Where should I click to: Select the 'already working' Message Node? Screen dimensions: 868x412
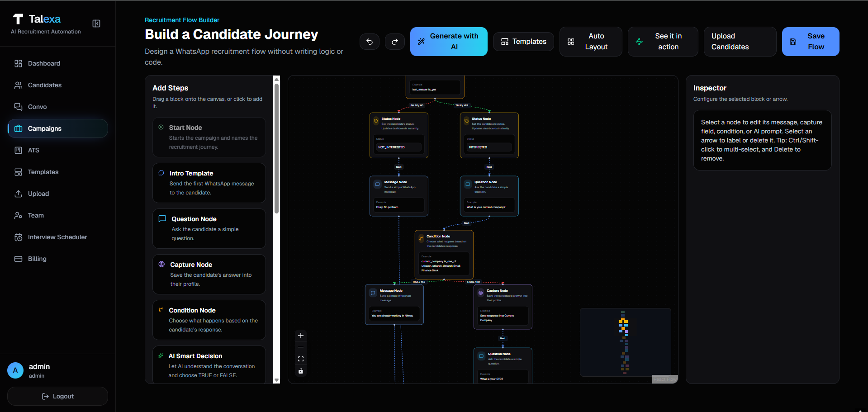[394, 304]
